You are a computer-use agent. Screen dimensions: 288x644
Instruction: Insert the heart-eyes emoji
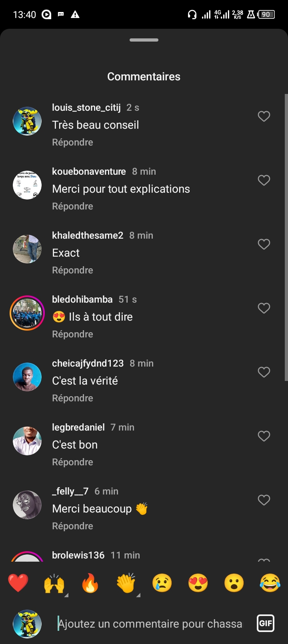click(x=198, y=584)
